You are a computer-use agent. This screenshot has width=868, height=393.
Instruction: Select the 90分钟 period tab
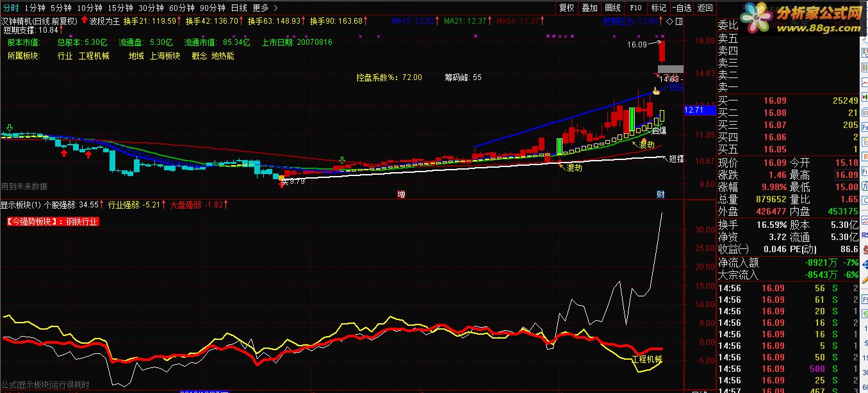point(212,8)
